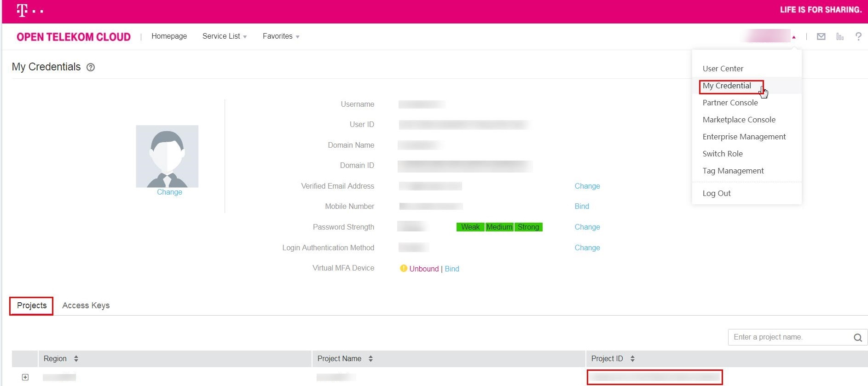Click the Medium password strength indicator
The image size is (868, 386).
click(499, 227)
